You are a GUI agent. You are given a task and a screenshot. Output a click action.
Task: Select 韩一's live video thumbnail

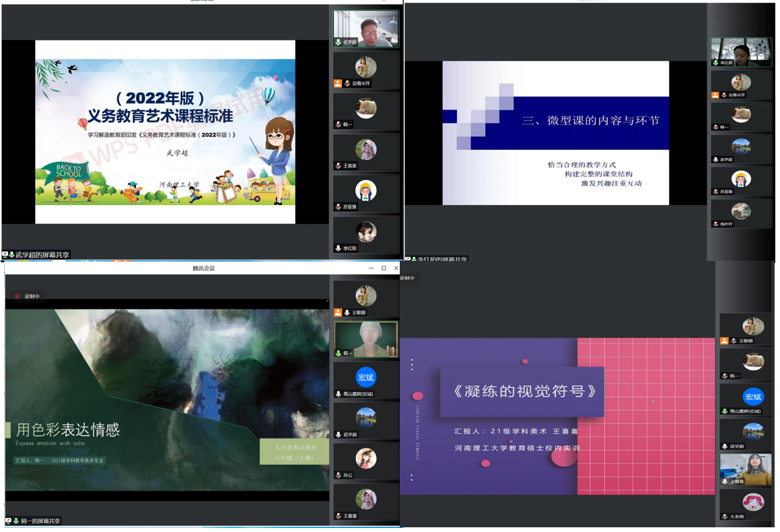tap(366, 338)
